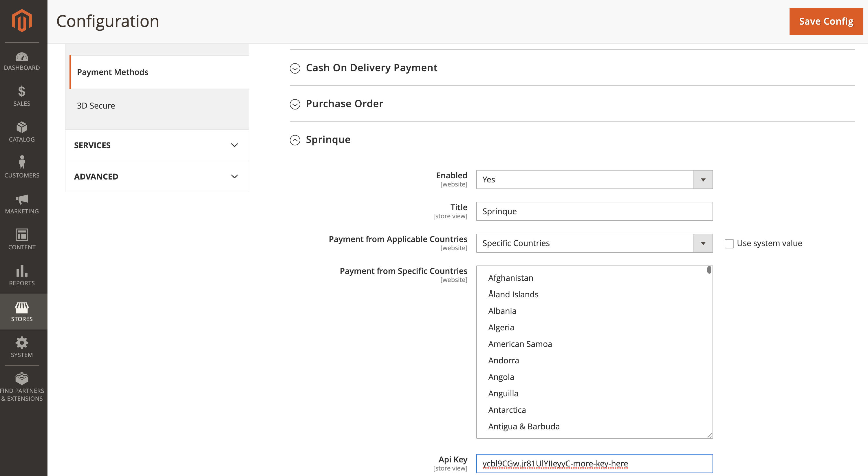Open the Dashboard from sidebar
868x476 pixels.
(x=21, y=61)
